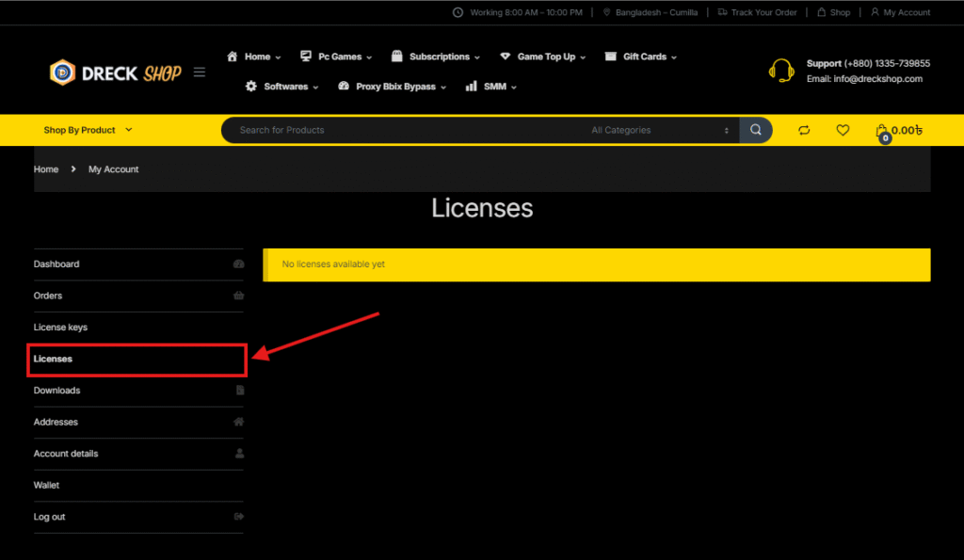Click the support headset icon

tap(781, 71)
